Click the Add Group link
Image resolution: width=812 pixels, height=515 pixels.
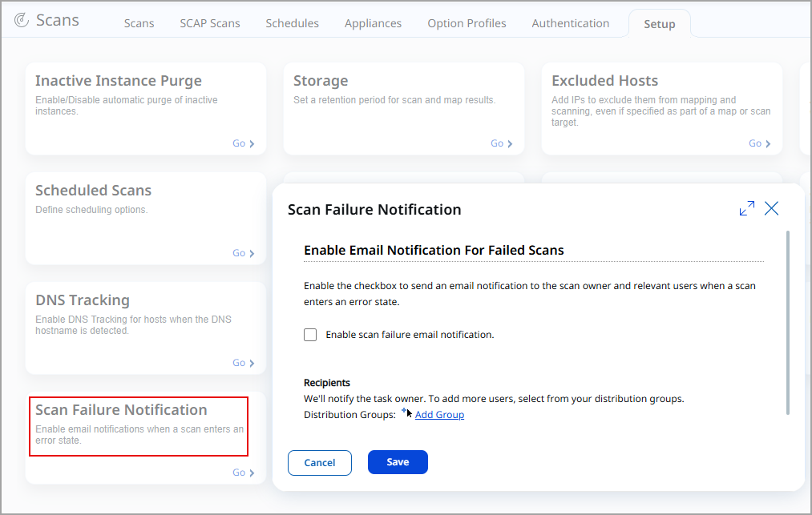pos(439,415)
